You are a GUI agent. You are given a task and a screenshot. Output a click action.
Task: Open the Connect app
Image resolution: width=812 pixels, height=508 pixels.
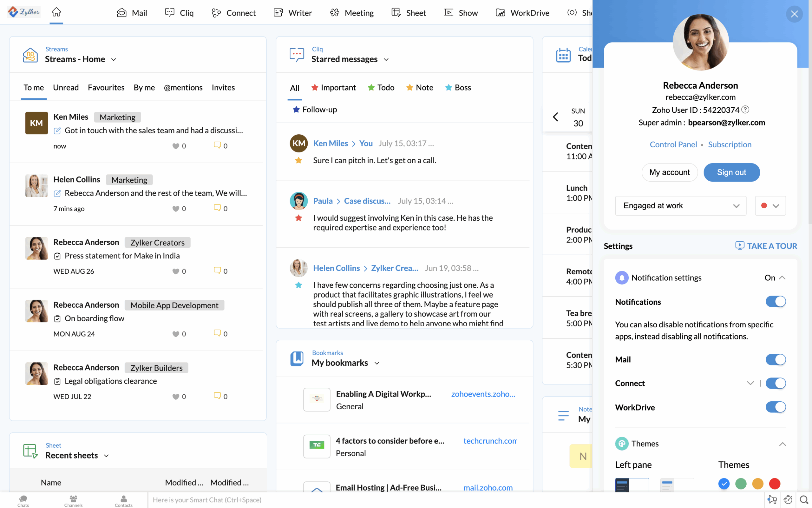tap(233, 13)
